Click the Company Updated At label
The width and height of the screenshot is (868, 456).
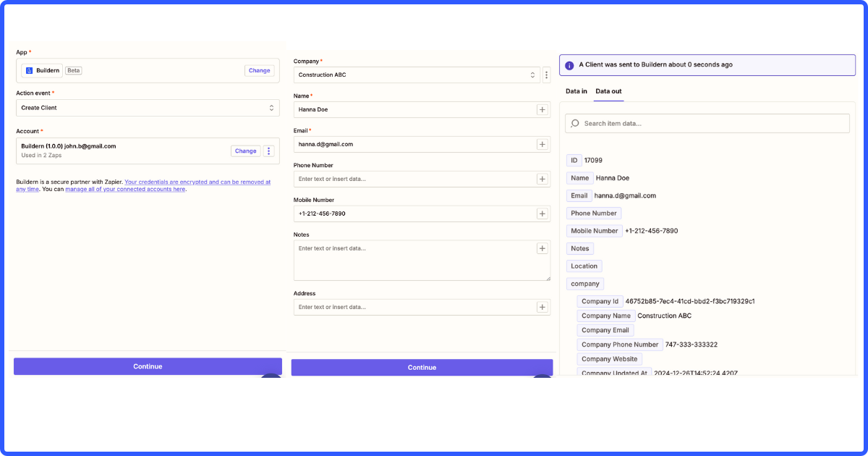[615, 373]
